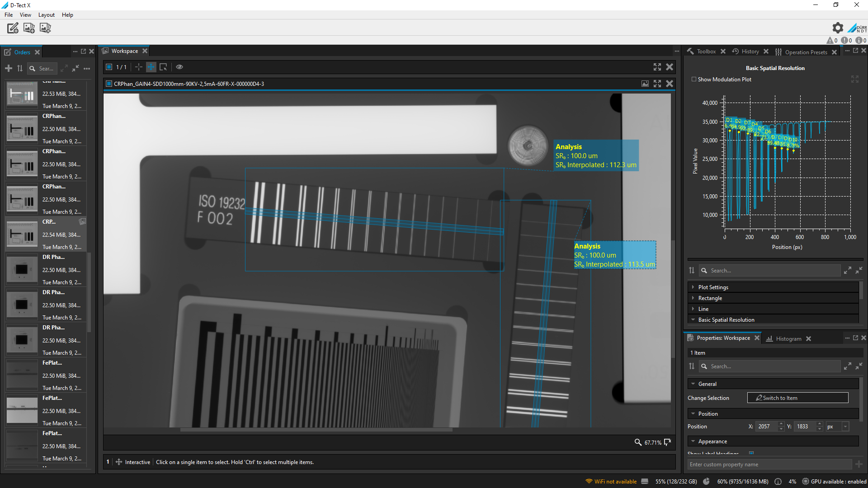Click the horizontal scrollbar under the image
The image size is (868, 488).
click(316, 430)
